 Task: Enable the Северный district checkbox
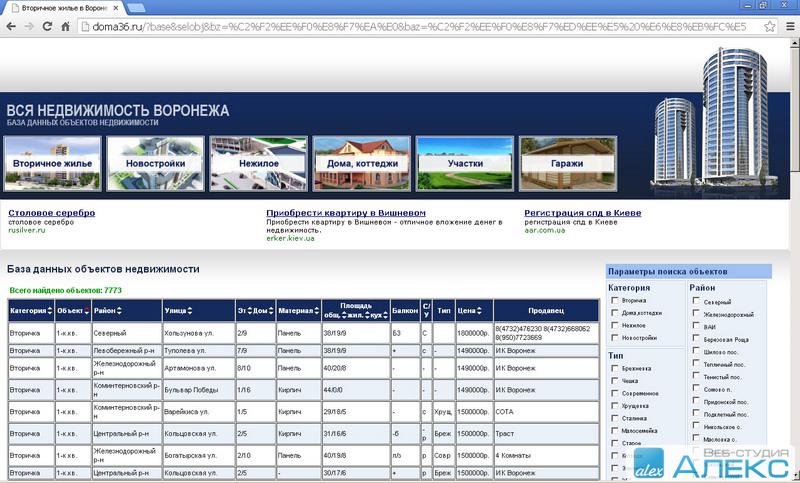point(696,301)
